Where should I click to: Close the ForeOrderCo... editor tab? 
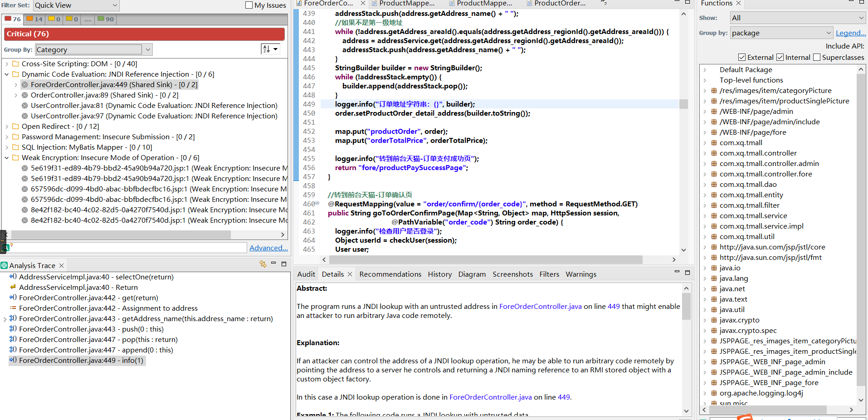click(x=363, y=3)
